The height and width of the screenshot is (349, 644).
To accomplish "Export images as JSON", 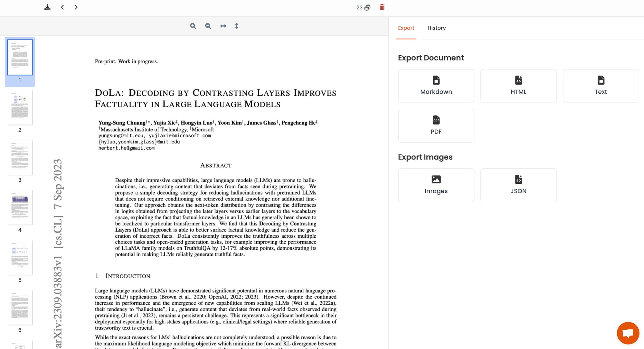I will 518,185.
